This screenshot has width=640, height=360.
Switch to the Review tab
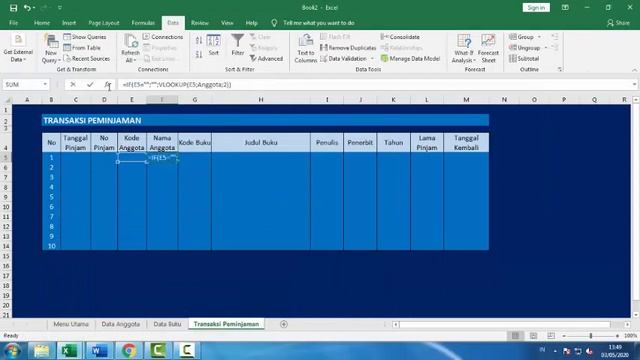coord(200,23)
